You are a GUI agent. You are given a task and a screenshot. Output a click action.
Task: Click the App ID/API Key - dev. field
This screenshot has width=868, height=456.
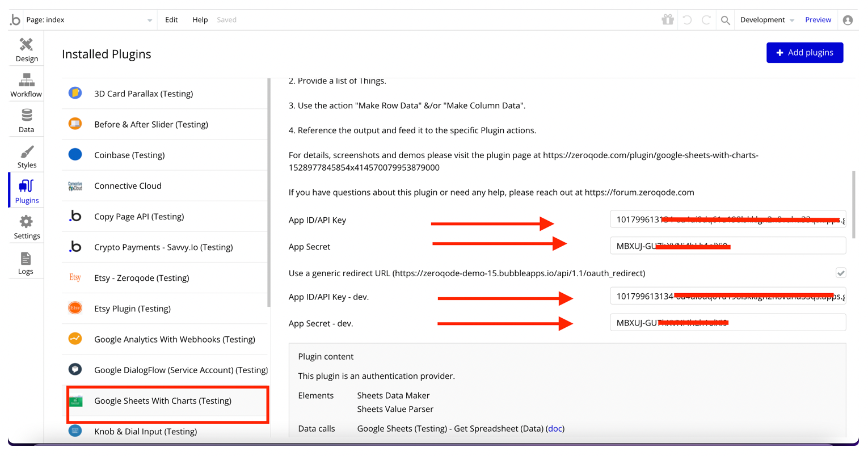coord(728,296)
